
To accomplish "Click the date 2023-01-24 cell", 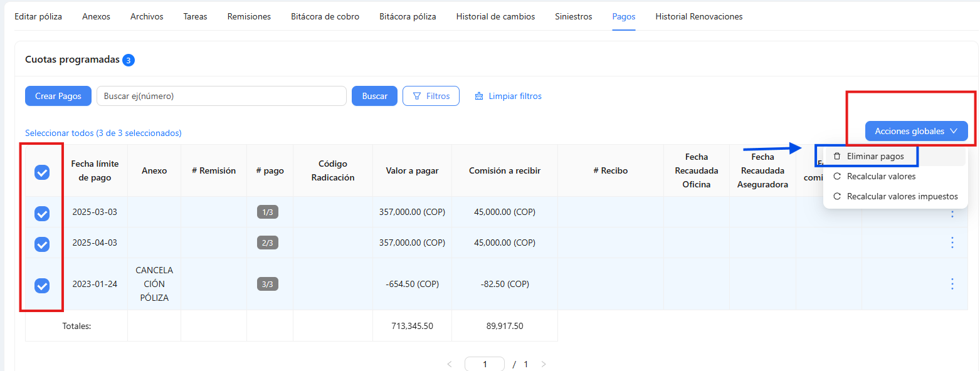I will [95, 284].
